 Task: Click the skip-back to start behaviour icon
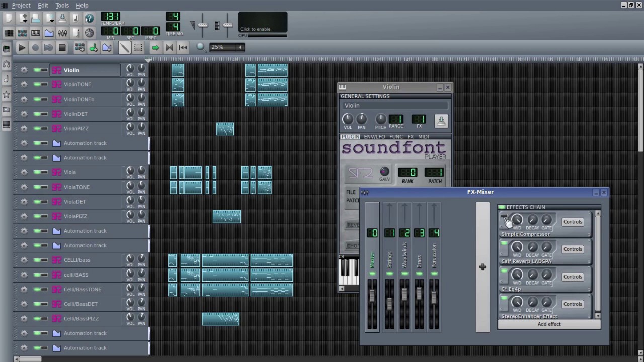183,48
